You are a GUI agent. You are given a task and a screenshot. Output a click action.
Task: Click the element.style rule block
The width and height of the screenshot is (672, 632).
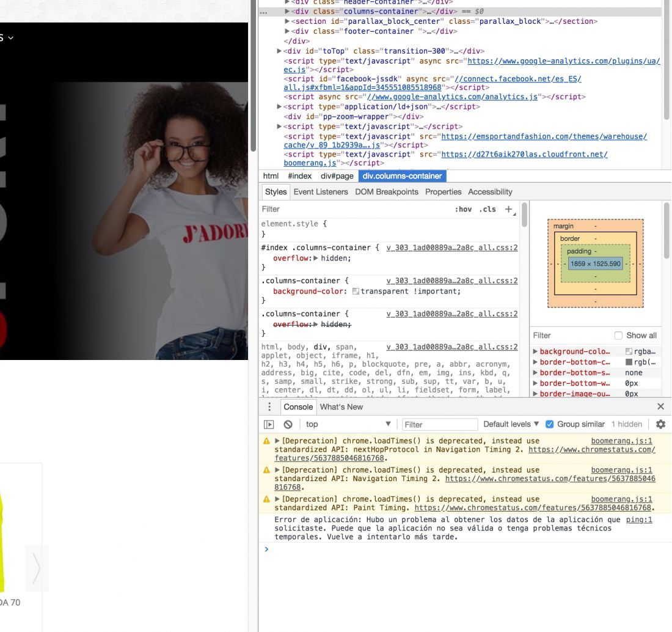click(389, 229)
